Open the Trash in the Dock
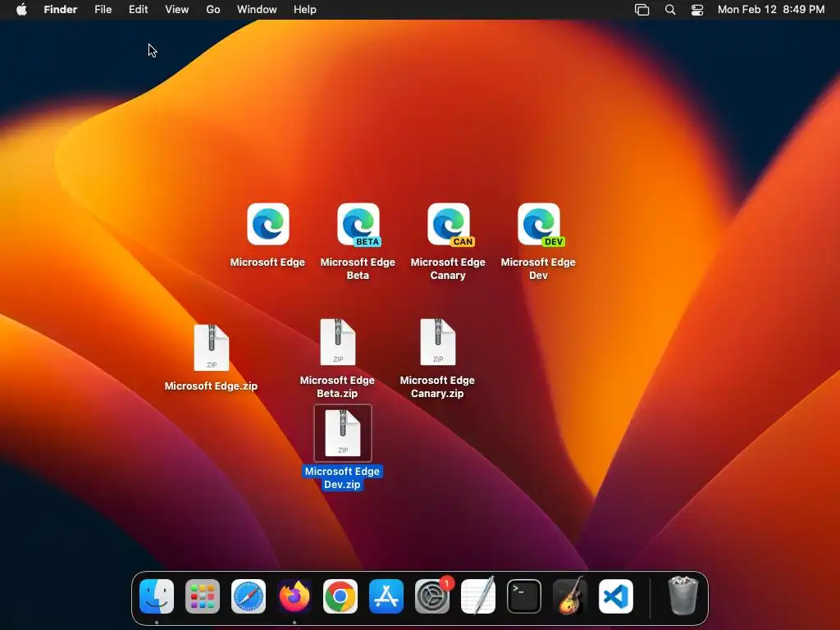Image resolution: width=840 pixels, height=630 pixels. pos(683,596)
